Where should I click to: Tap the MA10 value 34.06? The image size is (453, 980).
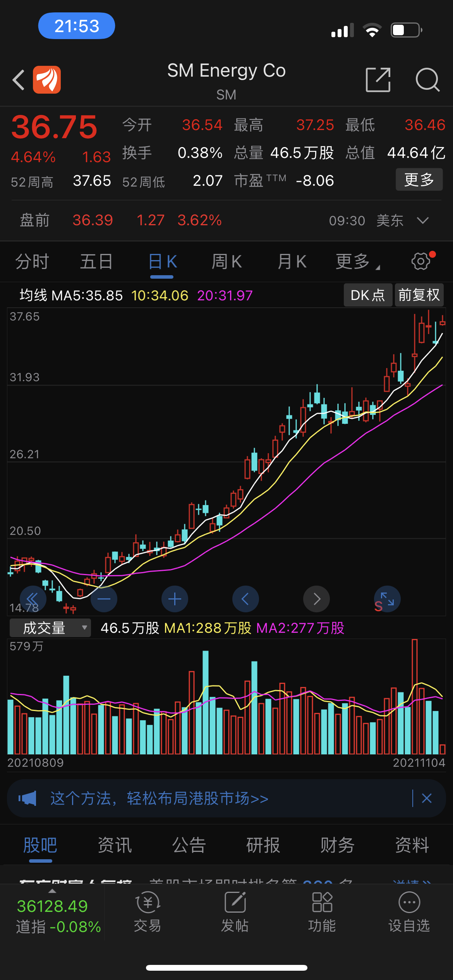(160, 295)
